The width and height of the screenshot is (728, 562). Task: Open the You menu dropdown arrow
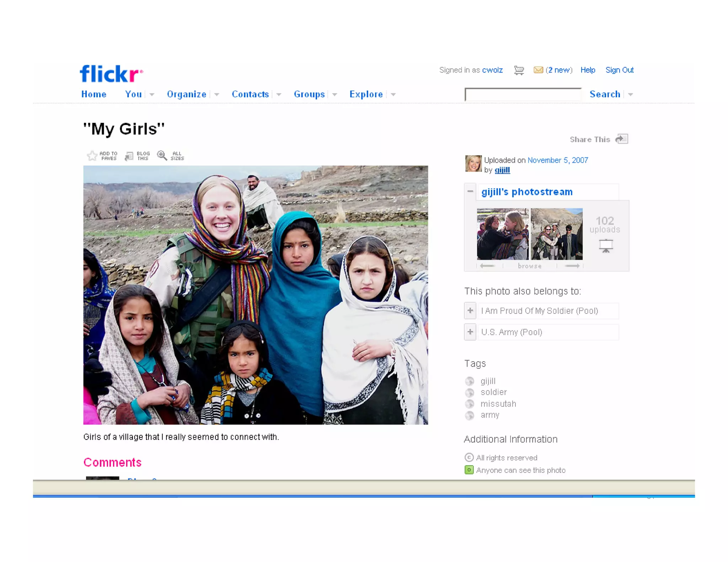(x=152, y=94)
